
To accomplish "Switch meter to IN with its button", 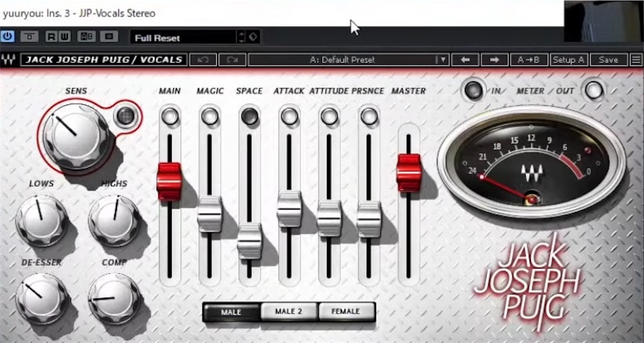I will (473, 90).
